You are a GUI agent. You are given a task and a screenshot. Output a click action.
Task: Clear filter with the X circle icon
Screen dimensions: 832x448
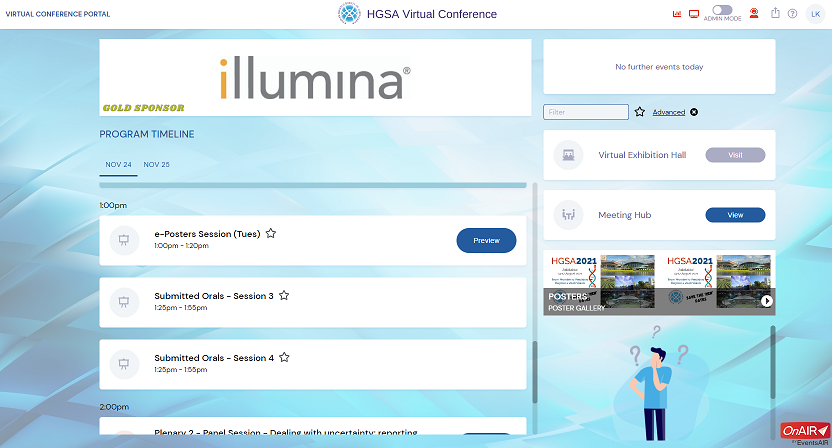pos(694,112)
